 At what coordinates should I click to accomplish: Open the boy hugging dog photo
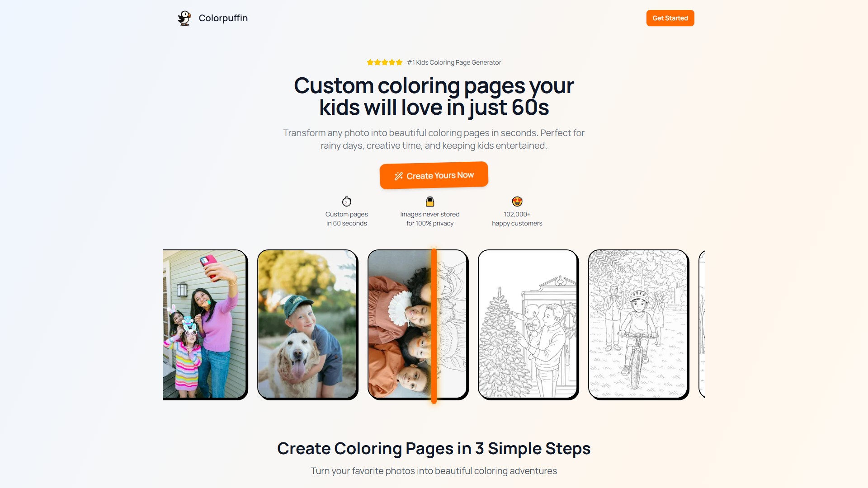(307, 324)
